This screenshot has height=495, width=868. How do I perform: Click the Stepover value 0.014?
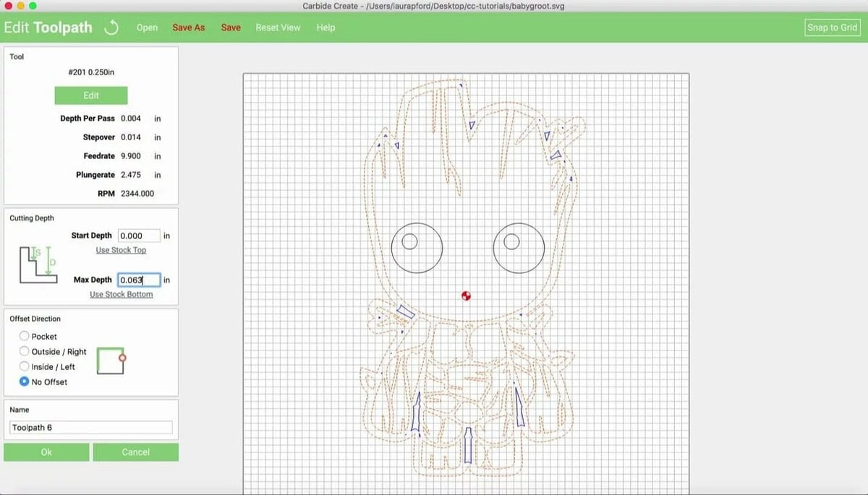tap(131, 137)
